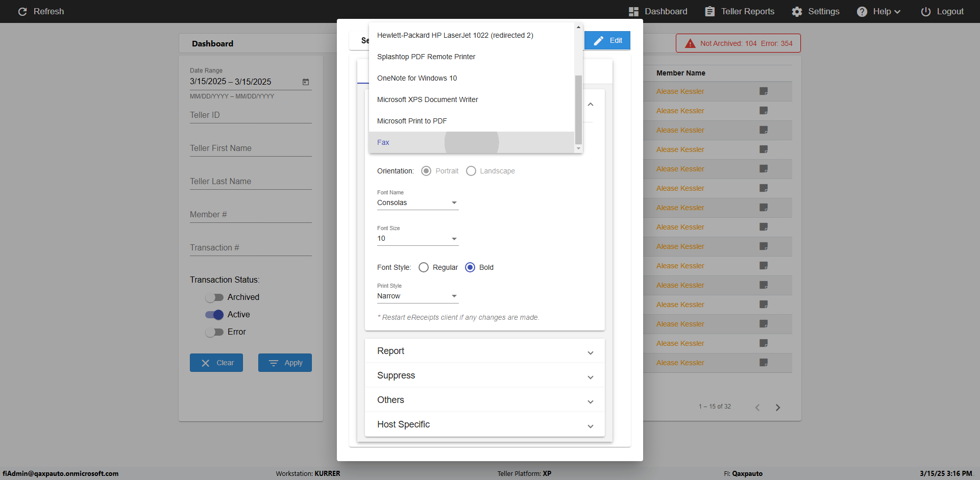Go to next page of results

pyautogui.click(x=778, y=408)
